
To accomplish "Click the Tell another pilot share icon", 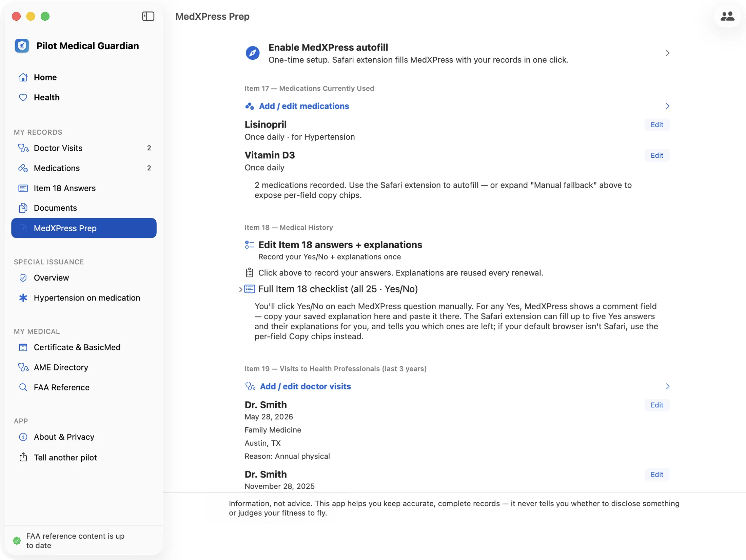I will (x=23, y=457).
